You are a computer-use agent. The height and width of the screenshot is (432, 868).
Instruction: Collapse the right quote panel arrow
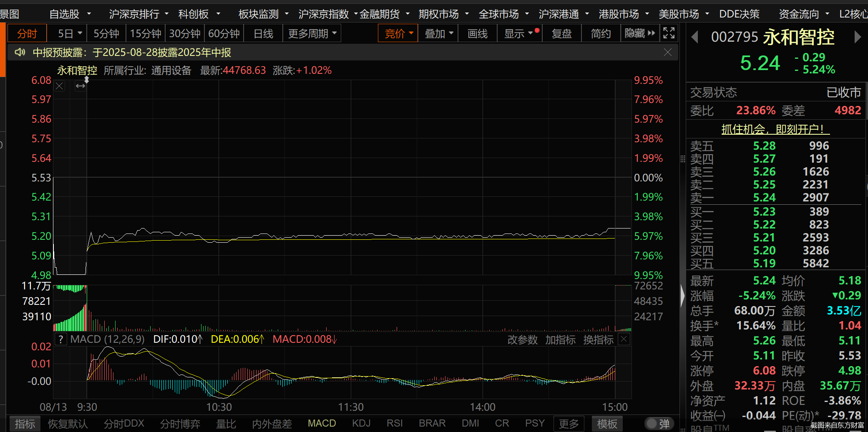coord(682,296)
